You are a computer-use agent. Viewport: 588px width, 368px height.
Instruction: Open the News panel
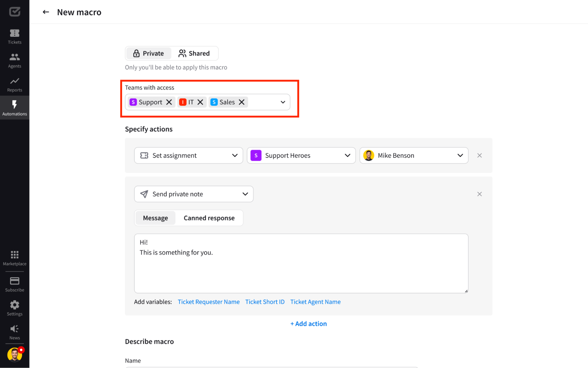coord(14,332)
